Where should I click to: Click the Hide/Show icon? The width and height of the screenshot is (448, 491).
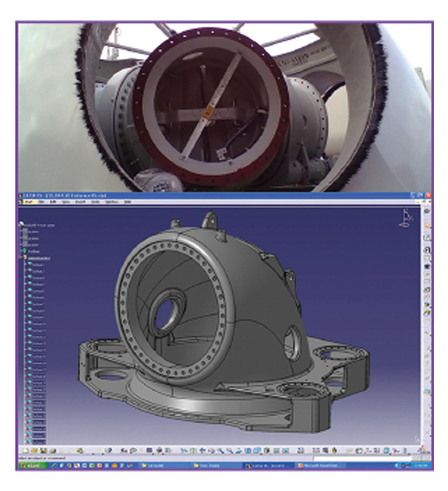(276, 450)
